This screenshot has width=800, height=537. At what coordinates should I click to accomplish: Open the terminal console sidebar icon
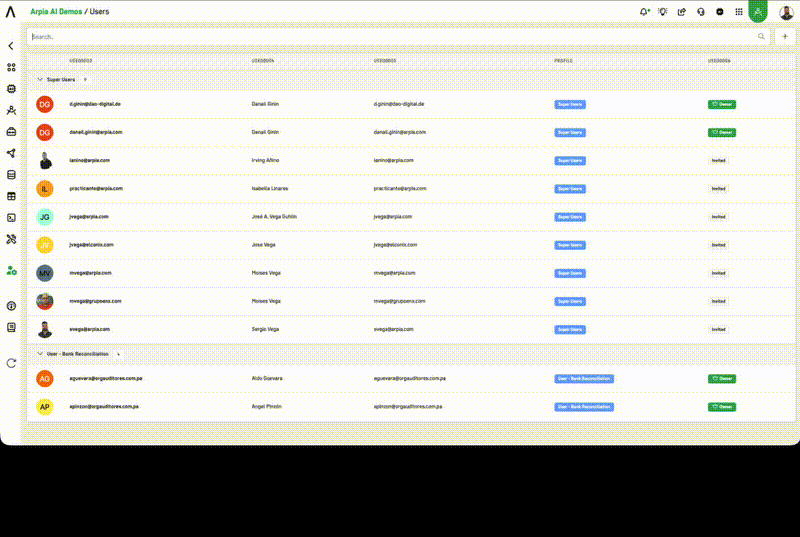click(11, 218)
